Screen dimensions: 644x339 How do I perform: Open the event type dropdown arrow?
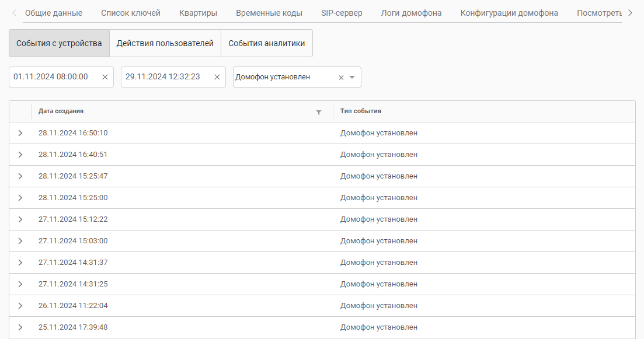coord(352,77)
